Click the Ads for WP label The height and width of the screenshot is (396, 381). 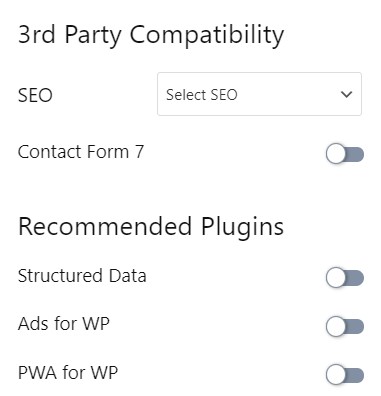tap(64, 323)
